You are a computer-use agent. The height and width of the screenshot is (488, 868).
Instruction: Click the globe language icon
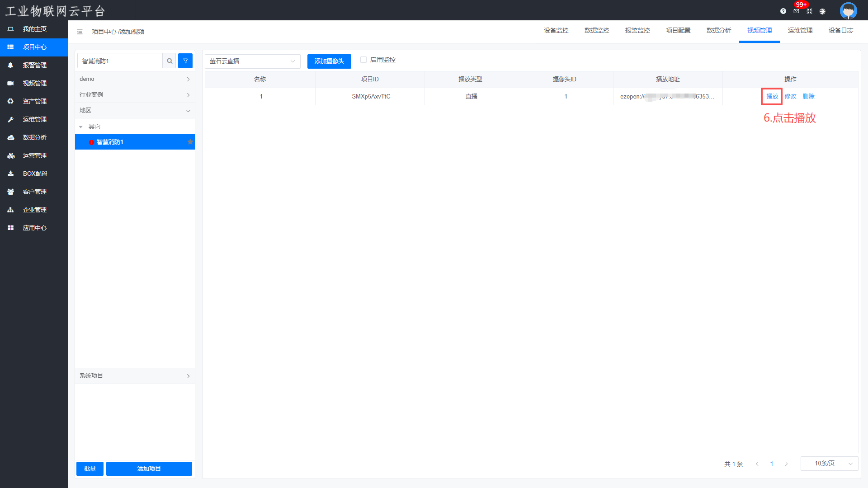[x=822, y=11]
